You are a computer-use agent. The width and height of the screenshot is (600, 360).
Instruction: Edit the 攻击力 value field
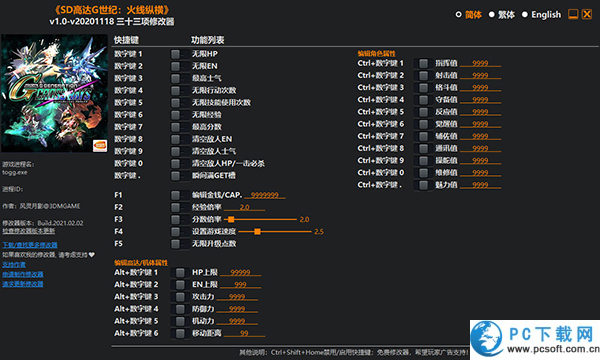click(x=237, y=297)
